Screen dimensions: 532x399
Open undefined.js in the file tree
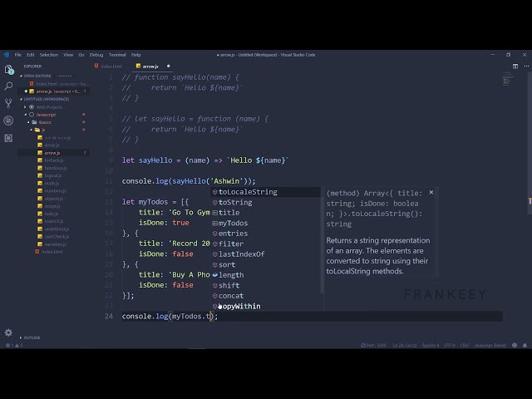click(x=57, y=229)
